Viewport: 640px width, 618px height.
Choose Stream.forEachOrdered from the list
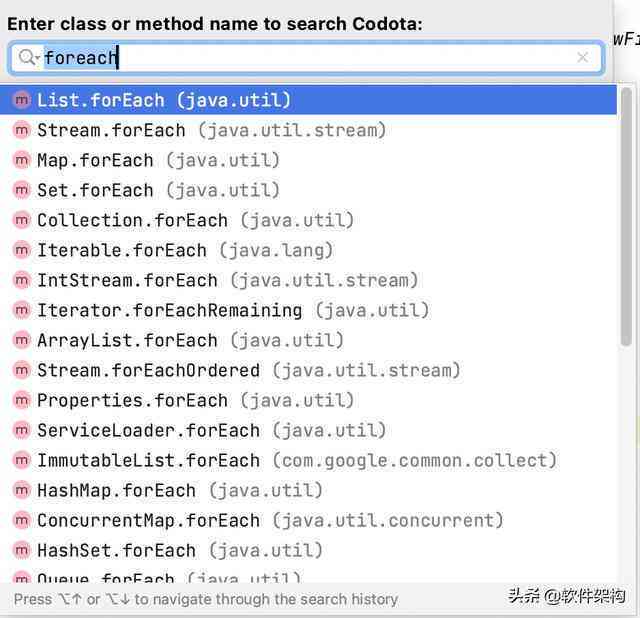point(308,370)
